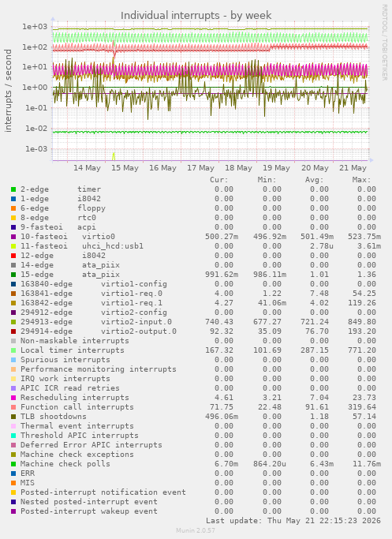This screenshot has width=392, height=539.
Task: Click the Max: column header
Action: [x=361, y=180]
